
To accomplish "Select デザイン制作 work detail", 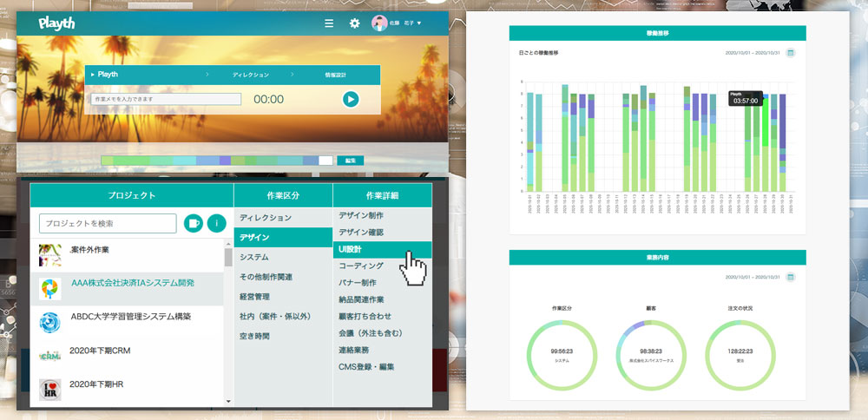I will point(382,215).
